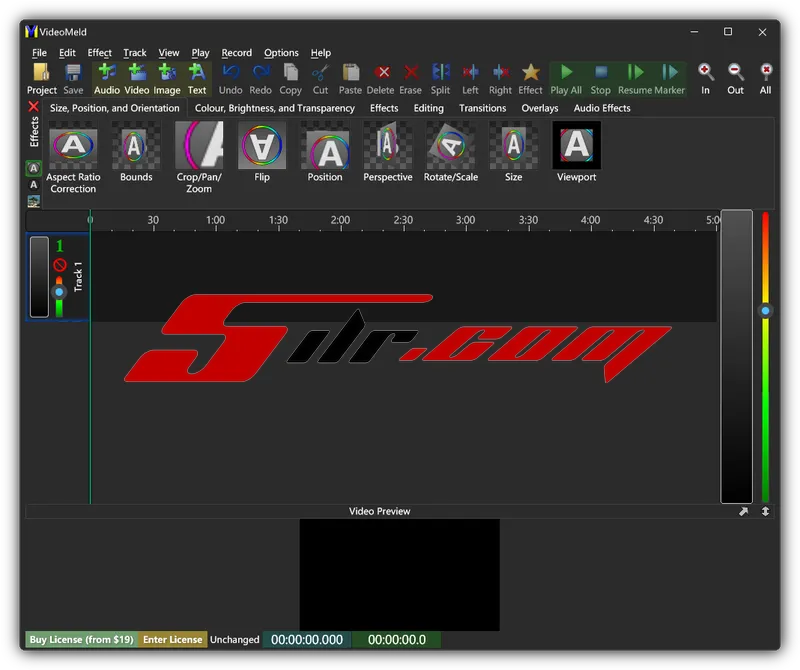Click the Effect star icon
The height and width of the screenshot is (670, 800).
tap(531, 79)
